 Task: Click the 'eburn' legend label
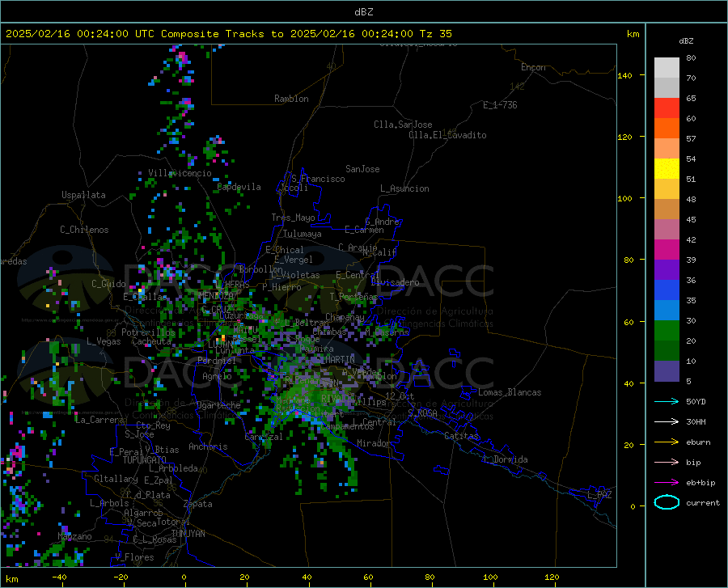[698, 442]
